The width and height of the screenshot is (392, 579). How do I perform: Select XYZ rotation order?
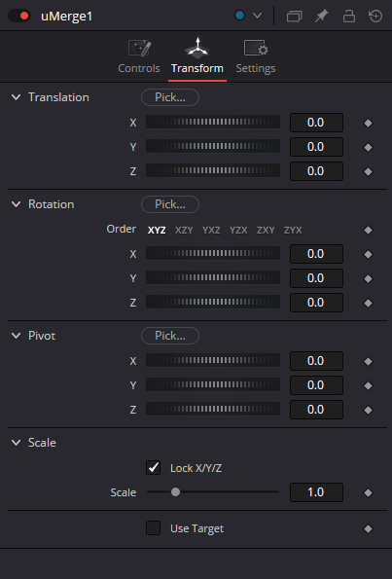tap(157, 230)
